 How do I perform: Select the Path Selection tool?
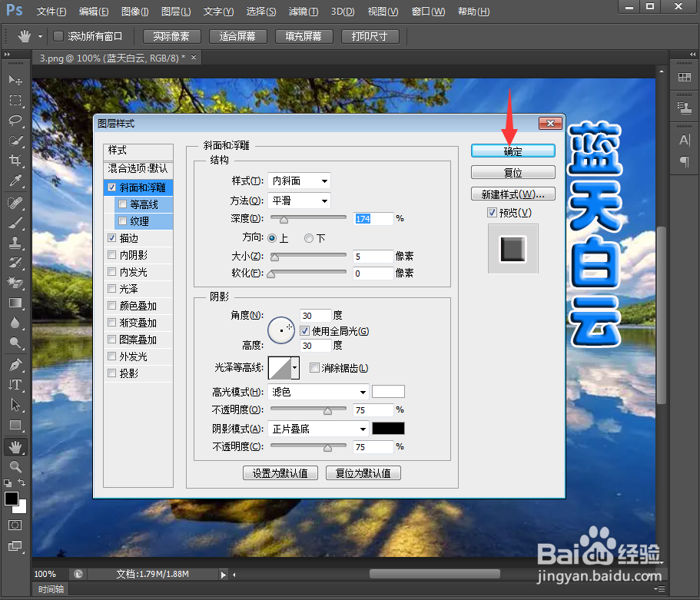[x=15, y=404]
